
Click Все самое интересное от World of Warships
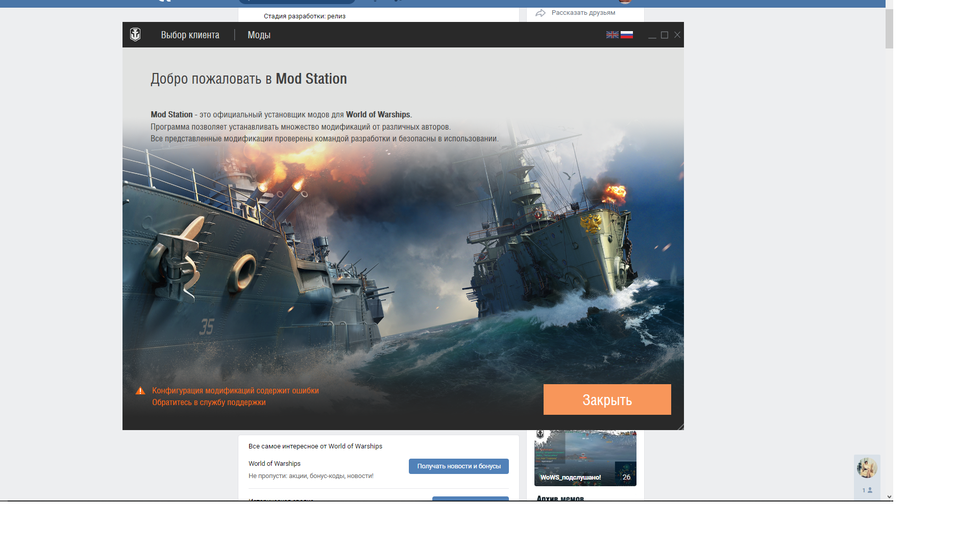(315, 446)
